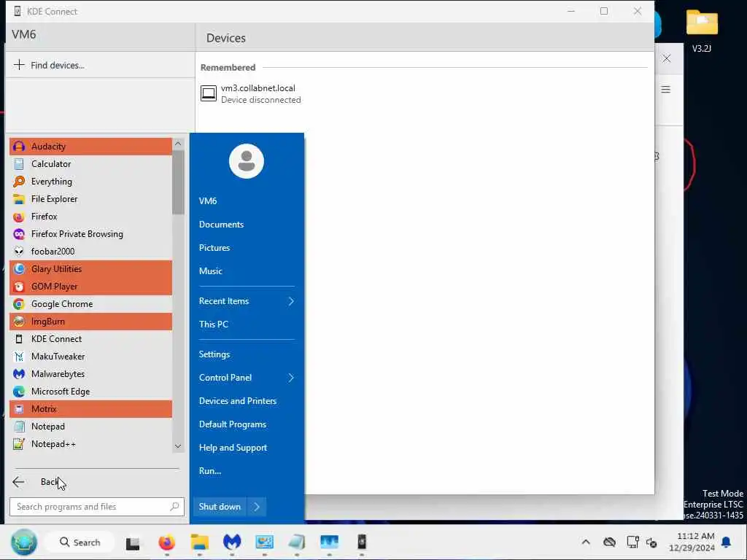The width and height of the screenshot is (747, 560).
Task: Launch Calculator from the Start menu
Action: click(x=90, y=164)
